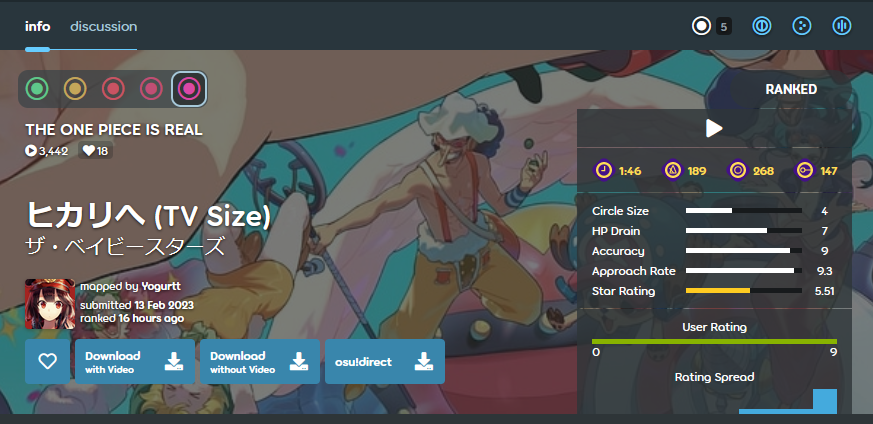Open mapper Yogurtt's profile link
Viewport: 873px width, 424px height.
161,287
